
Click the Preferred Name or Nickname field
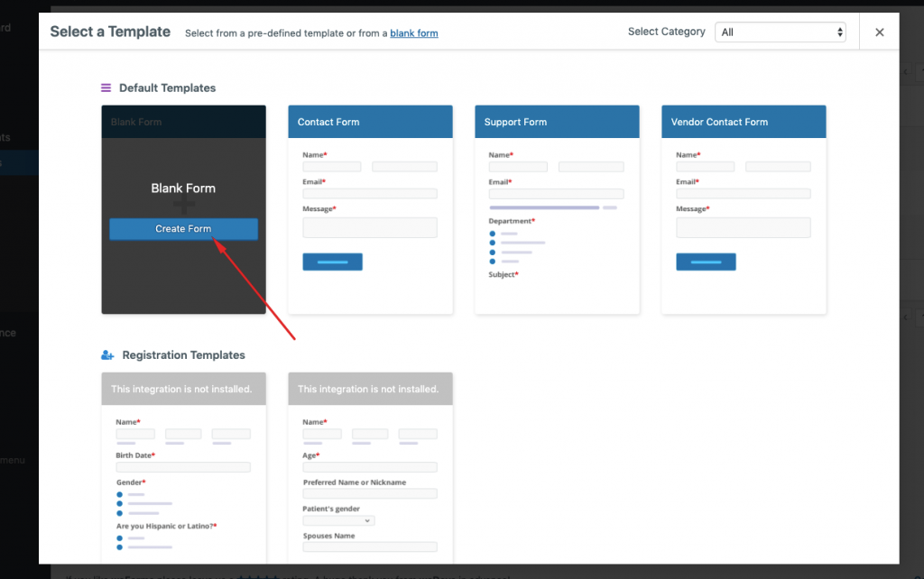click(x=370, y=493)
